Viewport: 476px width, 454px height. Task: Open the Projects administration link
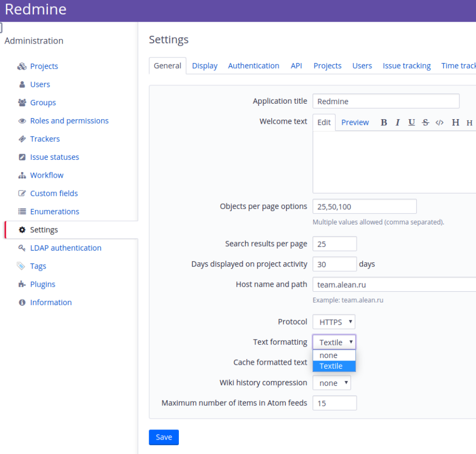[x=44, y=66]
